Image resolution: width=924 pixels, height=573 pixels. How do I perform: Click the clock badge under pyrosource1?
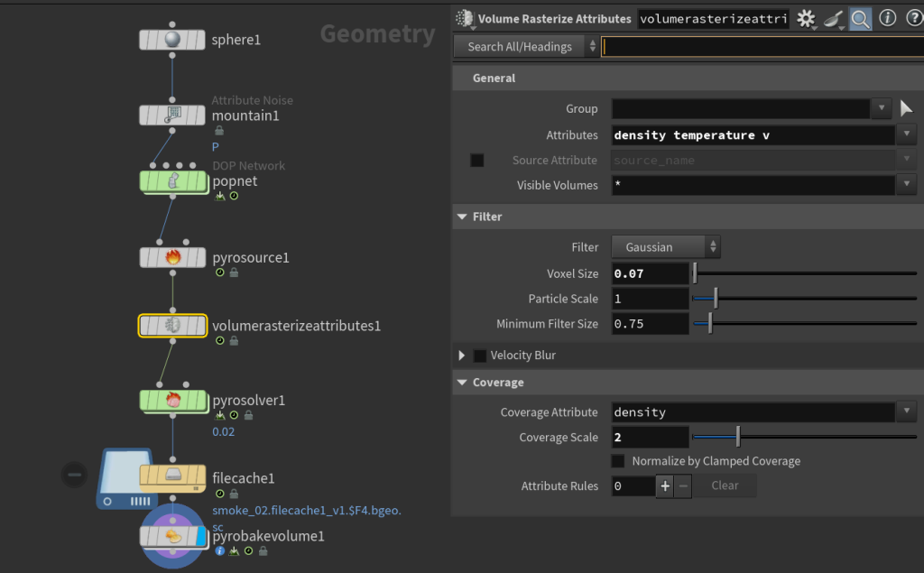220,273
